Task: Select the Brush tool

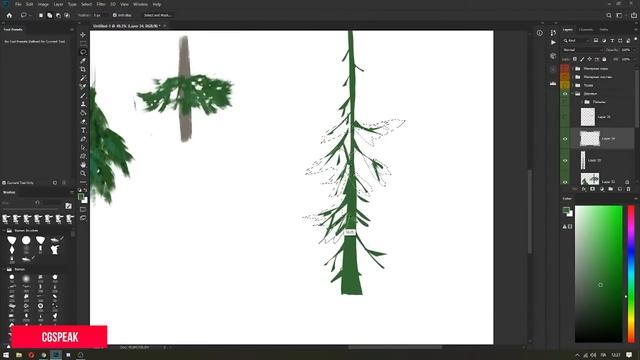Action: (x=83, y=96)
